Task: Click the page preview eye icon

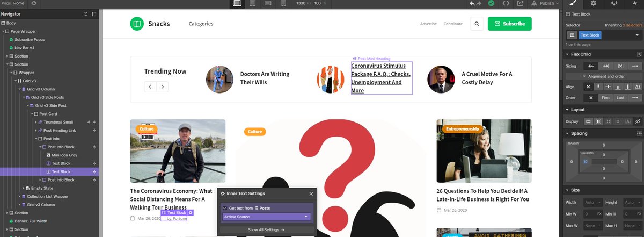Action: 34,3
